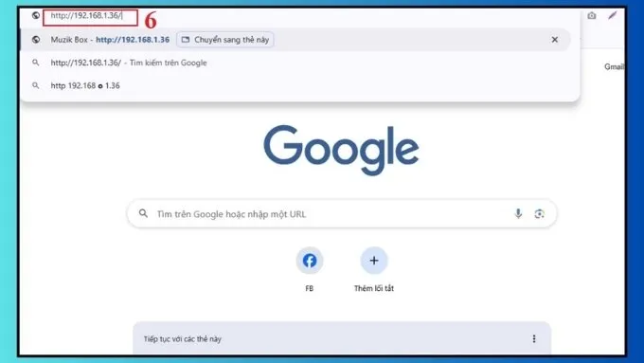Select "http://192.168.1.36/ - Tìm kiếm trên Google" suggestion
Screen dimensions: 644x363
[295, 63]
